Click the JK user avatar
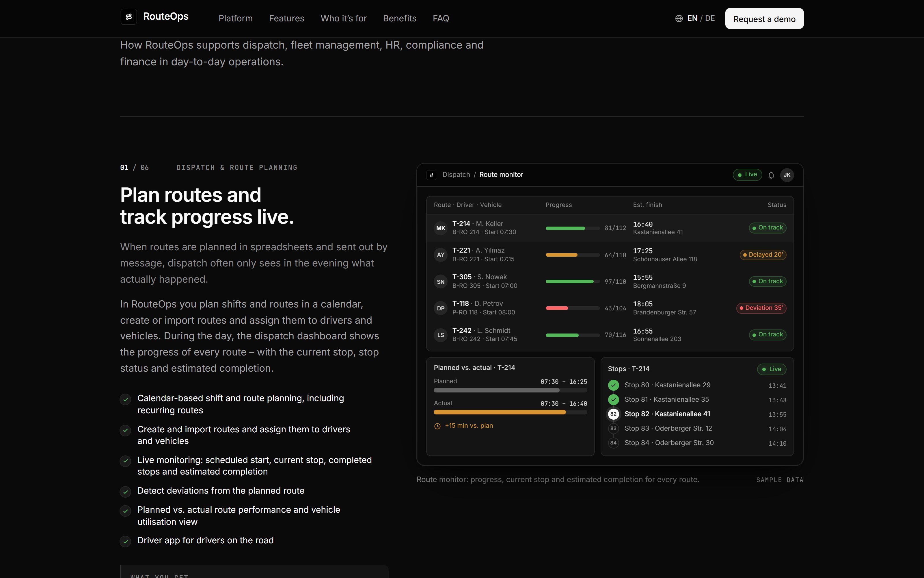Viewport: 924px width, 578px height. point(787,175)
